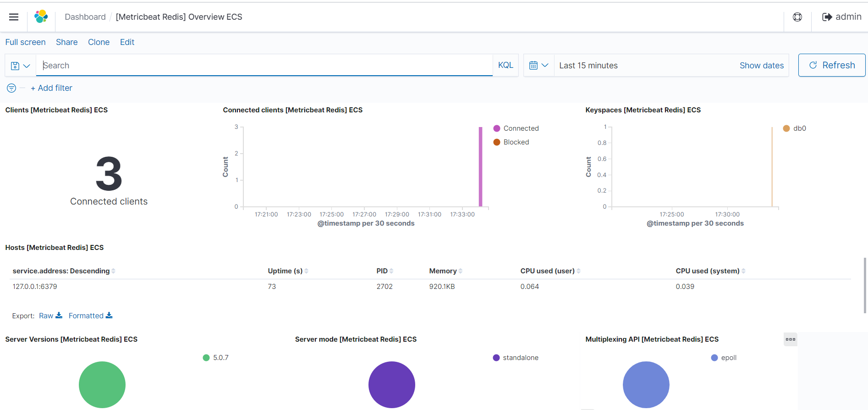868x410 pixels.
Task: Focus the KQL search input field
Action: point(266,66)
